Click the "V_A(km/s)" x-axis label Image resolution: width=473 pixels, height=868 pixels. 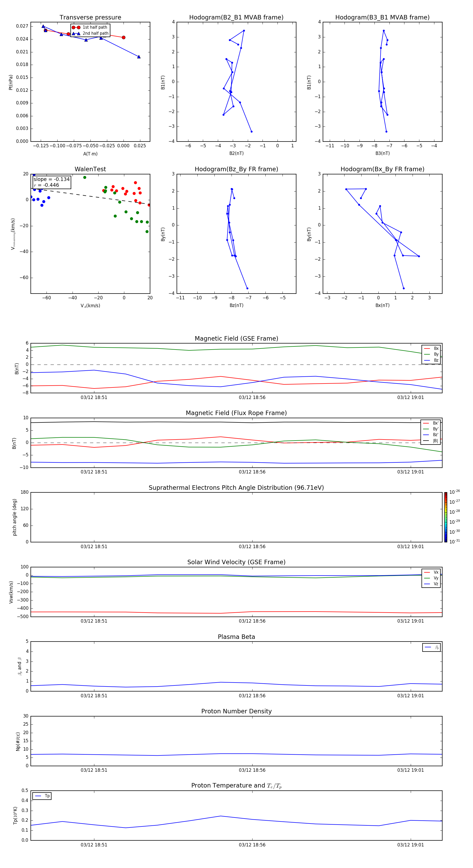90,306
